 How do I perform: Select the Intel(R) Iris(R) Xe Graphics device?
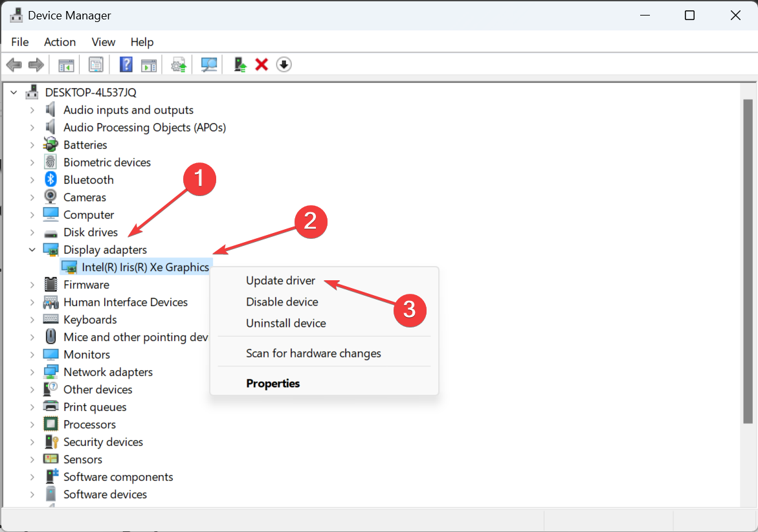click(146, 267)
